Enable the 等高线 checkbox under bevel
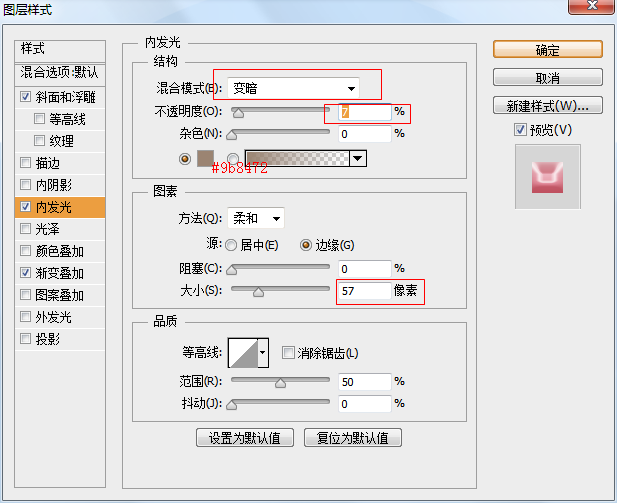 39,118
